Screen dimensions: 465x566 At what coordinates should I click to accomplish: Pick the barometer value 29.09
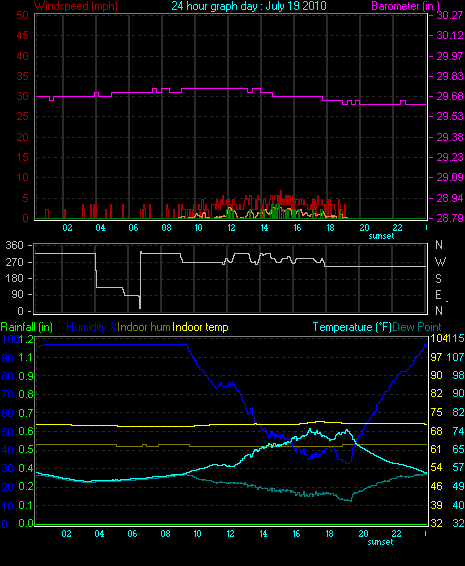click(450, 178)
